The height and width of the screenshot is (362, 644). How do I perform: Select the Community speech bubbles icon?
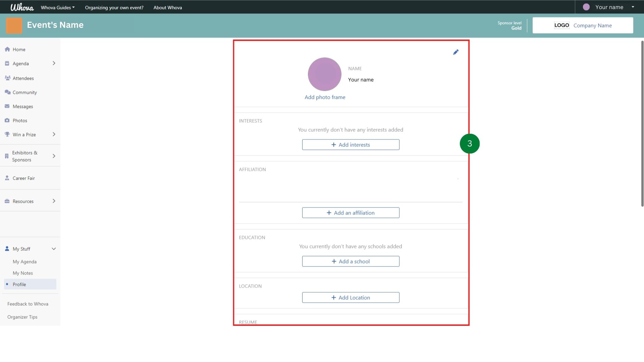pyautogui.click(x=7, y=92)
